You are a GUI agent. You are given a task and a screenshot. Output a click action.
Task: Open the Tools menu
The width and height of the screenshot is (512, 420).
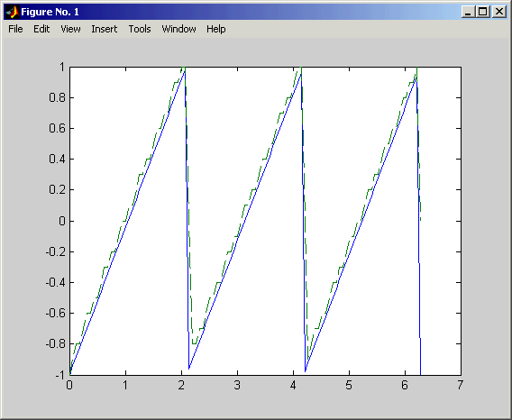click(140, 29)
